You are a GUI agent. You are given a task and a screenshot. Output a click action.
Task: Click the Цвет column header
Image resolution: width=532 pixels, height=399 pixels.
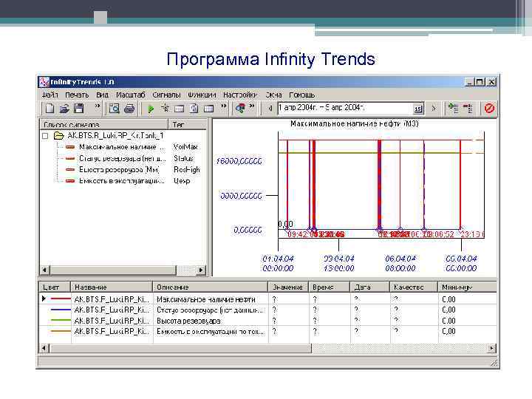tap(54, 287)
